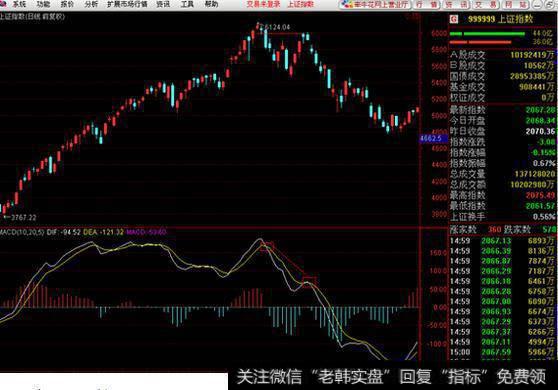558x390 pixels.
Task: Click the 今日开盘 value 2068.34
Action: [x=541, y=121]
